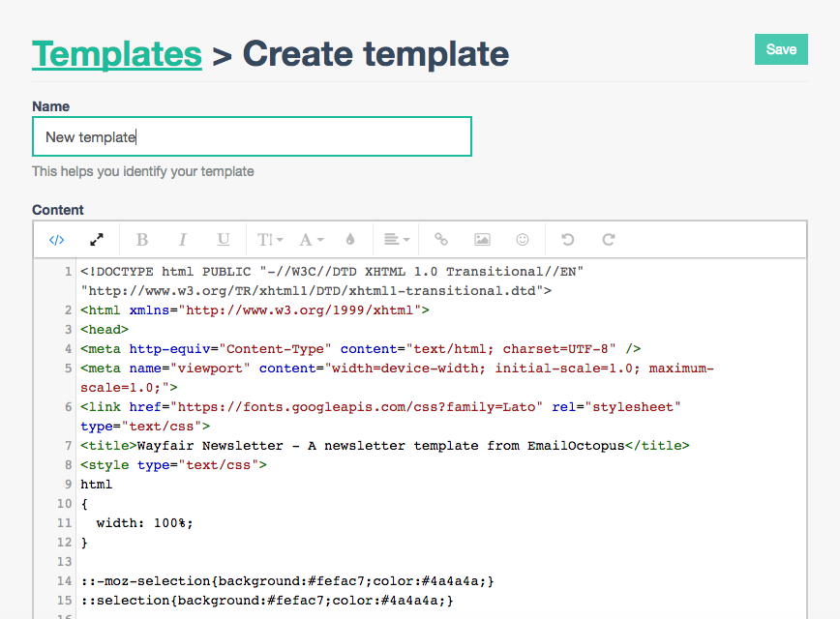Toggle bold formatting

tap(142, 240)
